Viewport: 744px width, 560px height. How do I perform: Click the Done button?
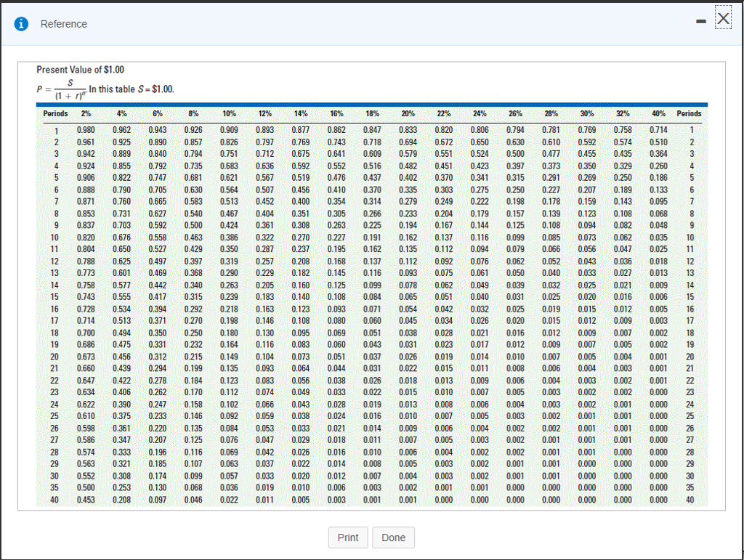pos(393,537)
